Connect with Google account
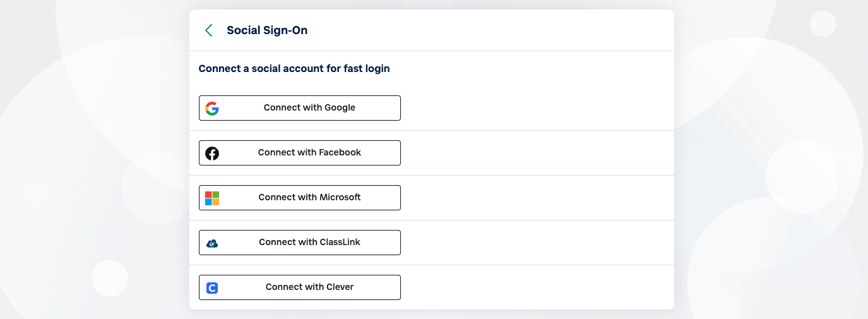The image size is (868, 319). (x=299, y=108)
